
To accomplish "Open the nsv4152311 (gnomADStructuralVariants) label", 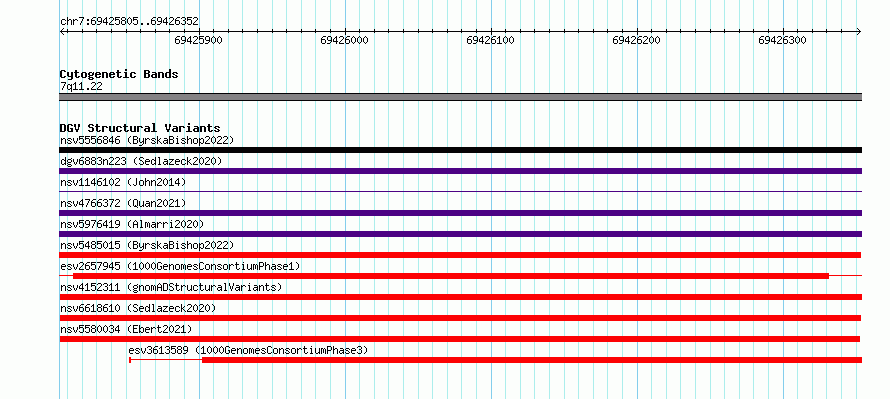I will coord(171,287).
